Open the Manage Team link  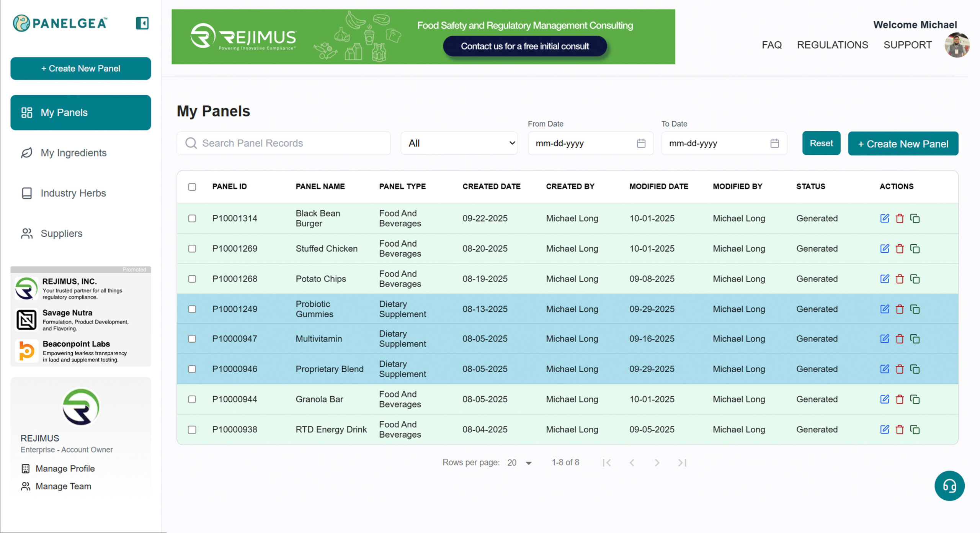[63, 486]
